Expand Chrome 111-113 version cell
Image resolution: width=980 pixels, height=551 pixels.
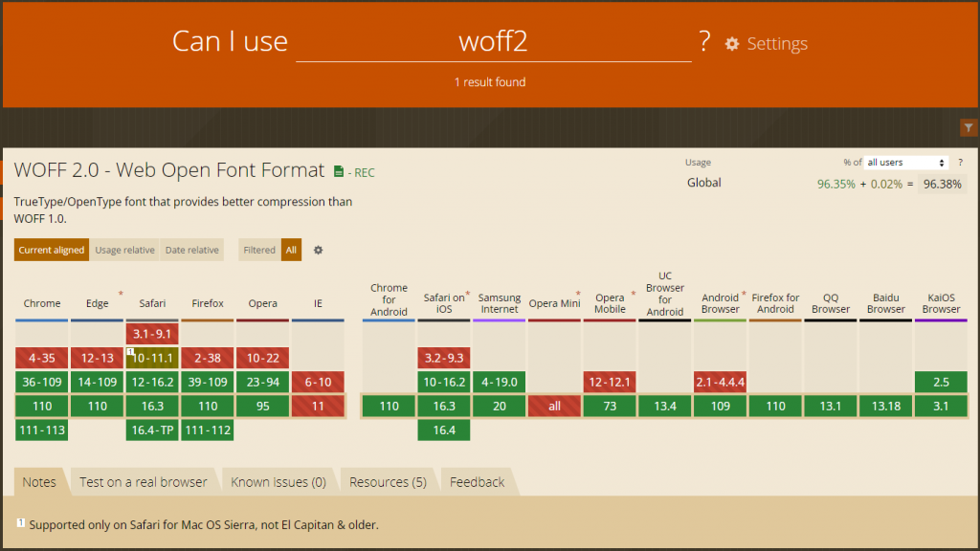[42, 430]
